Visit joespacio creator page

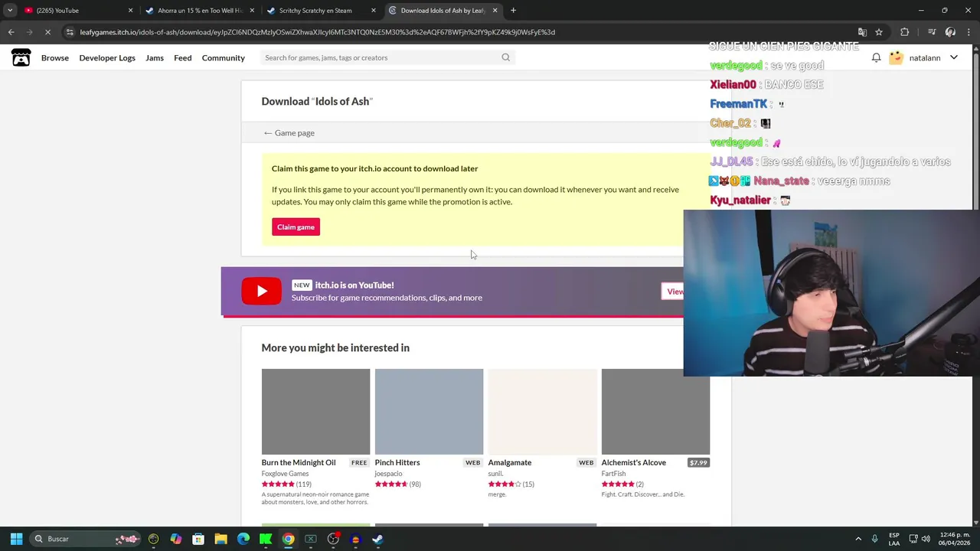click(388, 474)
